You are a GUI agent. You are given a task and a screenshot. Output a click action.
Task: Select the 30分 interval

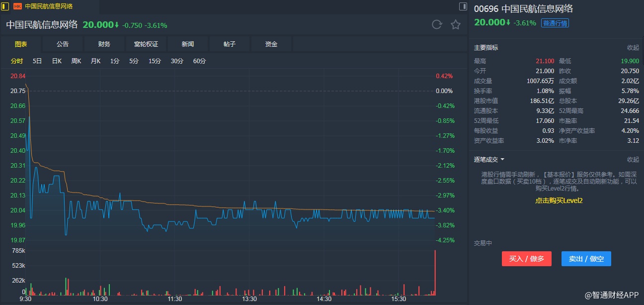177,61
